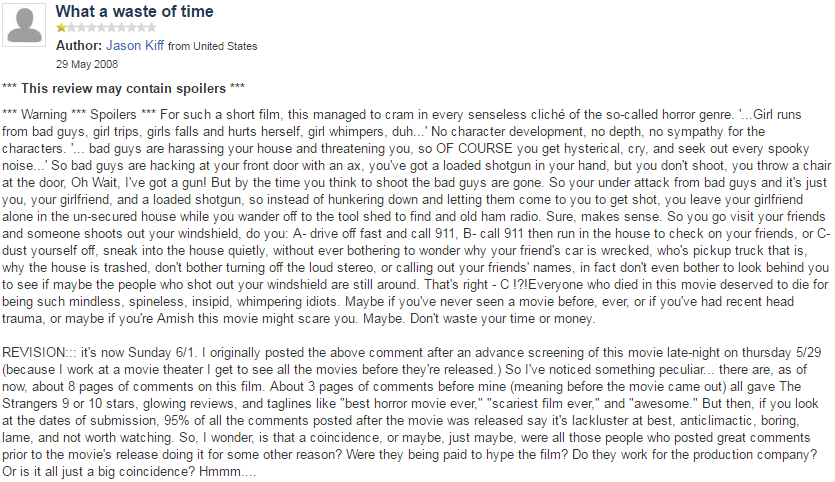835x482 pixels.
Task: Click the gray user avatar silhouette
Action: point(24,25)
